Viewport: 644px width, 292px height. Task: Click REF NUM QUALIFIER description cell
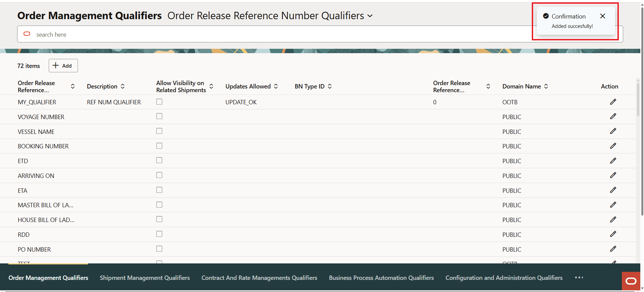pyautogui.click(x=114, y=102)
